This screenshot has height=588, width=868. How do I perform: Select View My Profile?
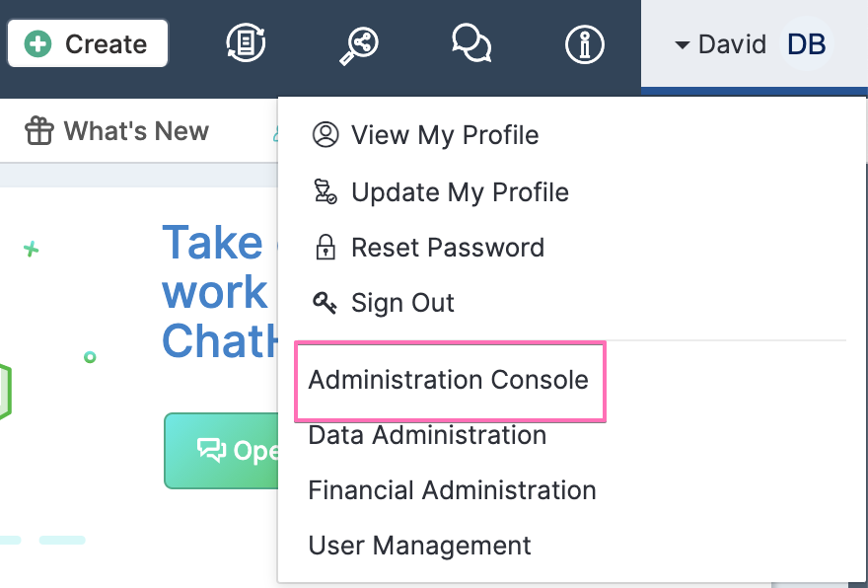coord(445,135)
